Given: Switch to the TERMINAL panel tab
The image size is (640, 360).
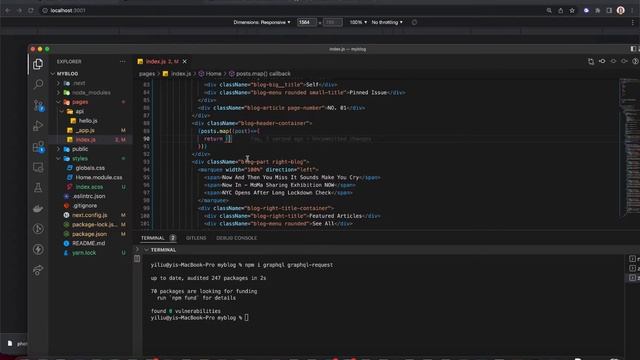Looking at the screenshot, I should [x=153, y=238].
